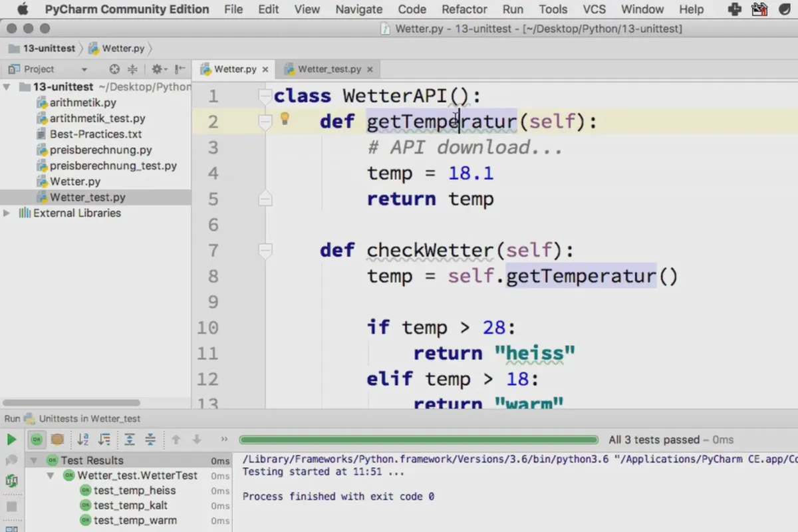
Task: Go to next failed test arrow
Action: pos(197,440)
